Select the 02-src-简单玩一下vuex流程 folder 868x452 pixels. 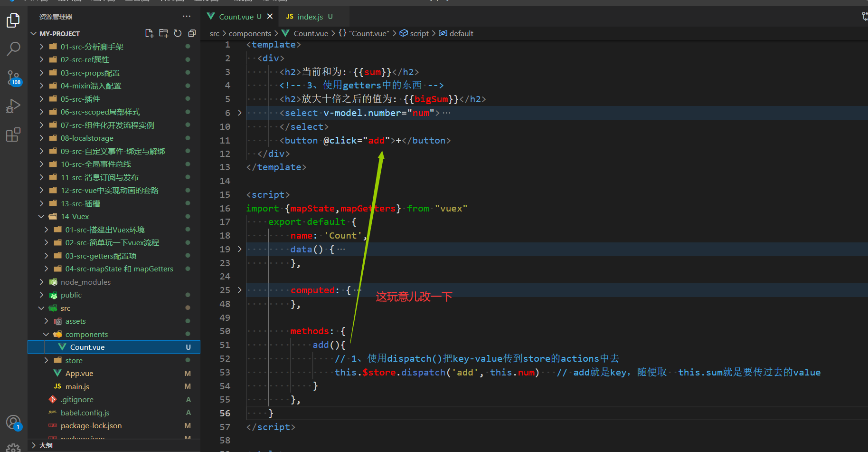(114, 242)
